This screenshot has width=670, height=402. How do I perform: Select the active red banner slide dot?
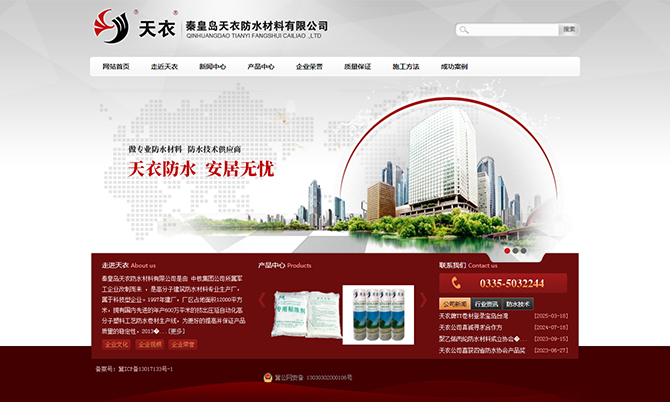click(x=508, y=250)
